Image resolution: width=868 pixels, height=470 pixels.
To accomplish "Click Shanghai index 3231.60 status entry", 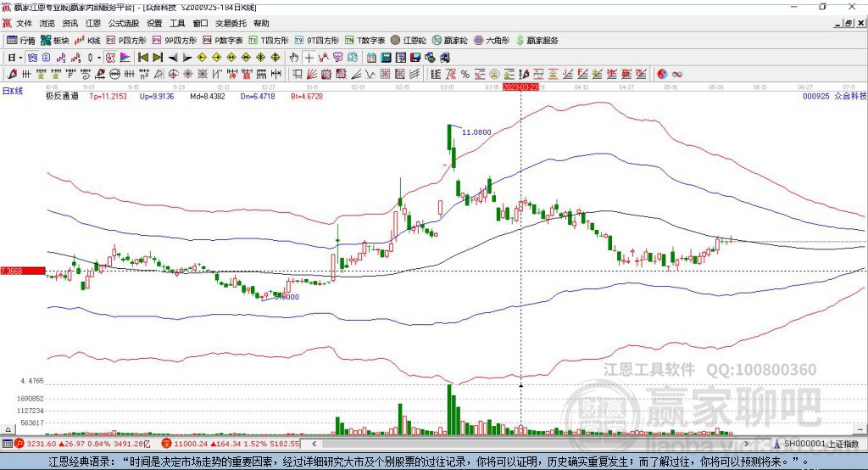I will pyautogui.click(x=82, y=444).
